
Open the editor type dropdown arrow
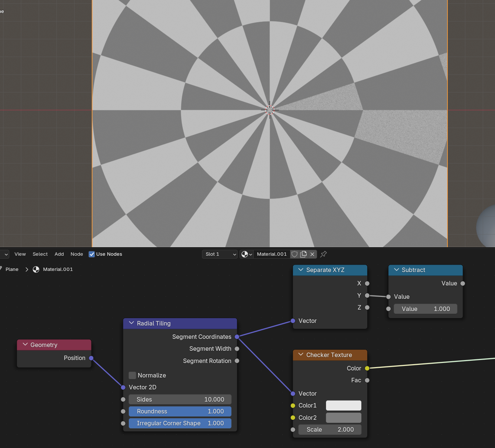coord(6,254)
